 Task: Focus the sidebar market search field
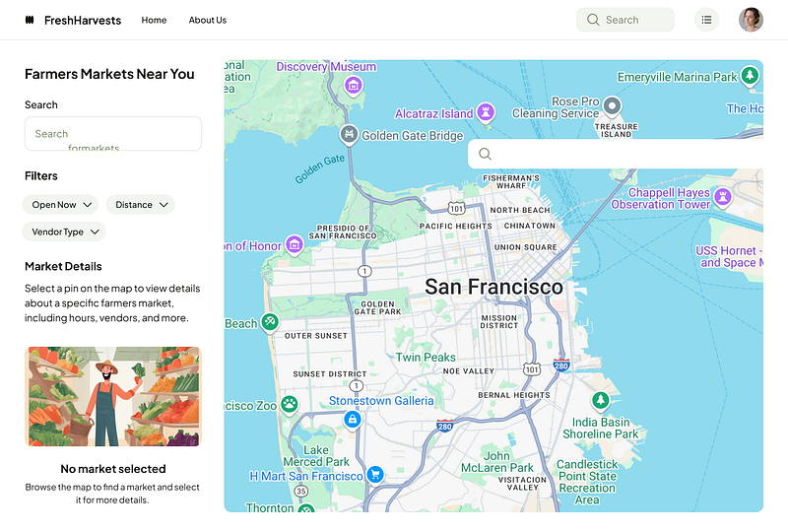tap(113, 134)
